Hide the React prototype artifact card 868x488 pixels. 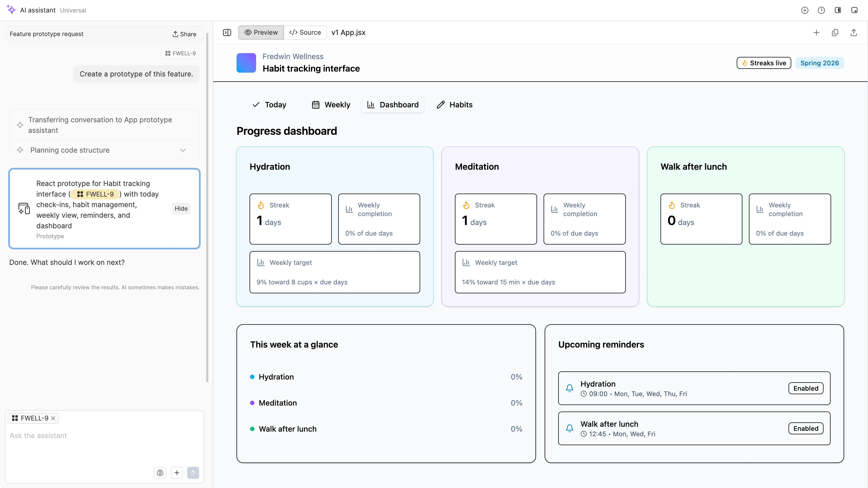pyautogui.click(x=181, y=208)
